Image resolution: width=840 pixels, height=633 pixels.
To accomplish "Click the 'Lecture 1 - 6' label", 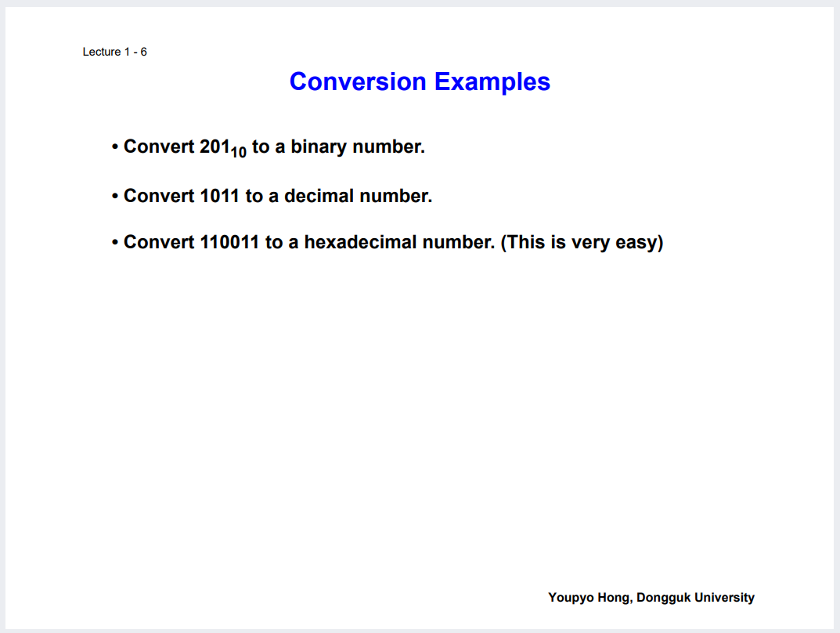I will 114,52.
